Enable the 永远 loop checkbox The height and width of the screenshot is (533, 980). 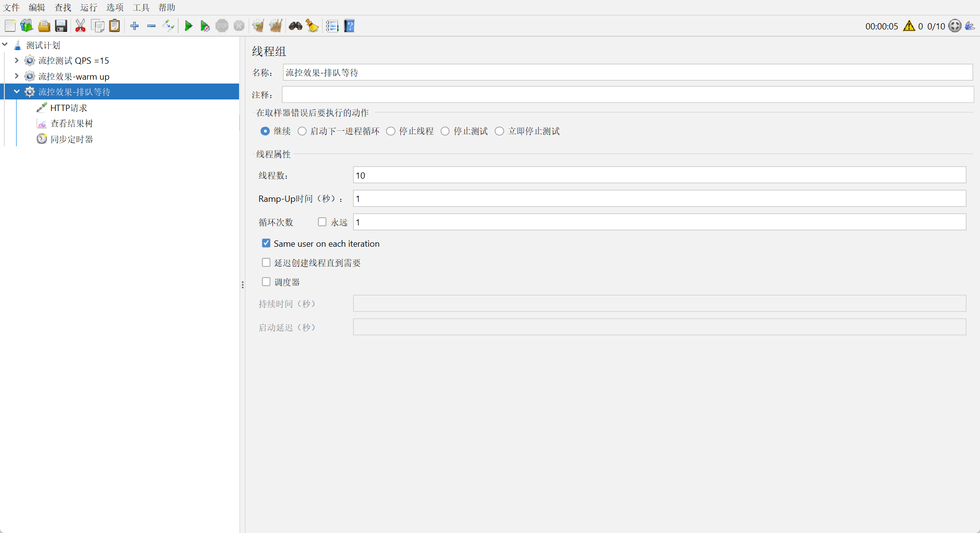tap(322, 222)
